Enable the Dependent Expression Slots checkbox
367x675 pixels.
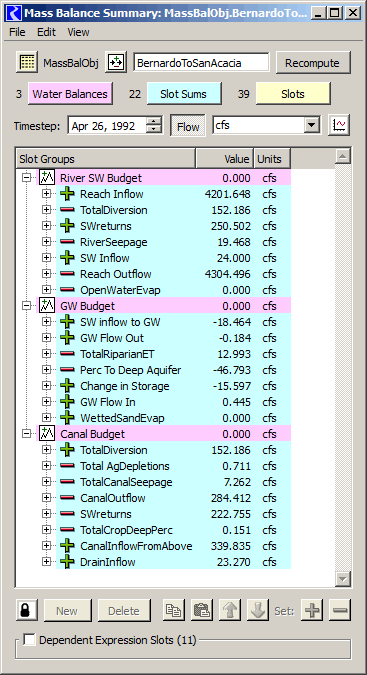[x=29, y=640]
